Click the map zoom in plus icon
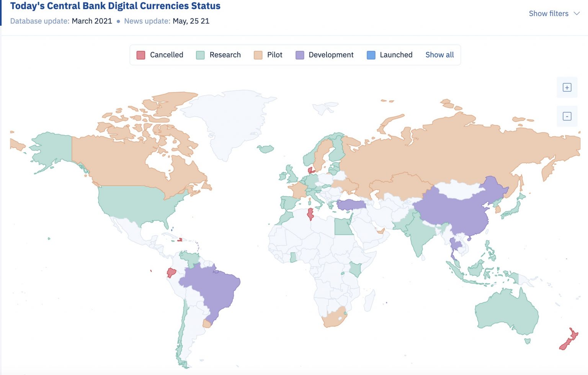 [567, 87]
